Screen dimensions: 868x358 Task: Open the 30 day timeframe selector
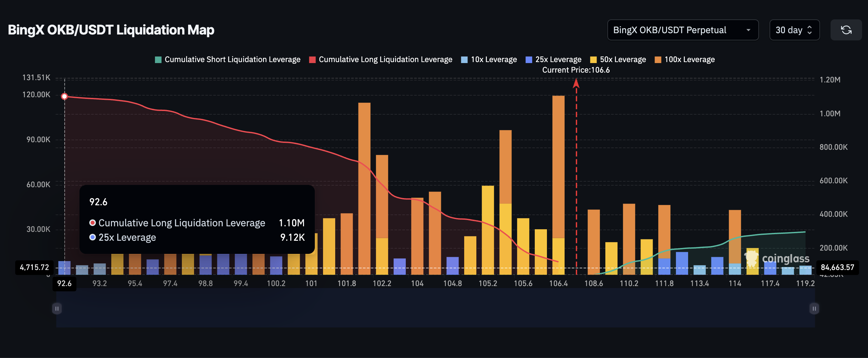(x=794, y=30)
